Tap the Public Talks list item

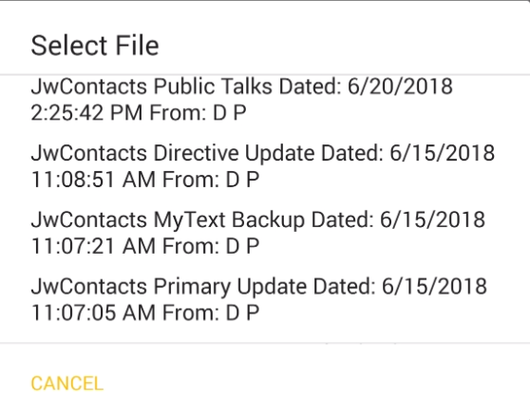click(265, 99)
